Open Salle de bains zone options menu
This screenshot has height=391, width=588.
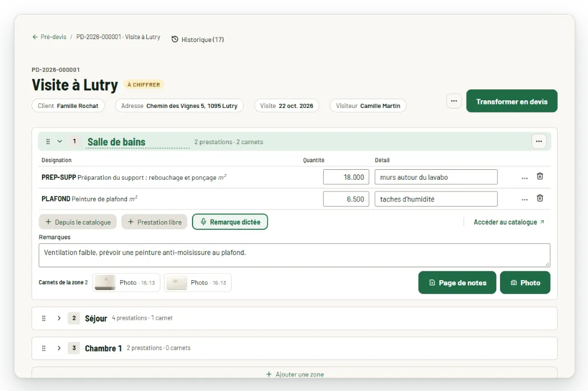click(x=539, y=141)
